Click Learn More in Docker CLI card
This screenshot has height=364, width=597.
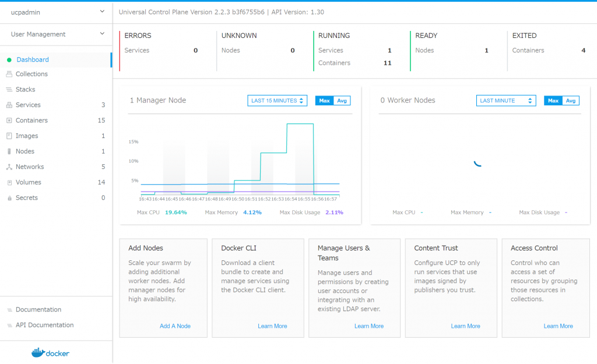[x=272, y=326]
